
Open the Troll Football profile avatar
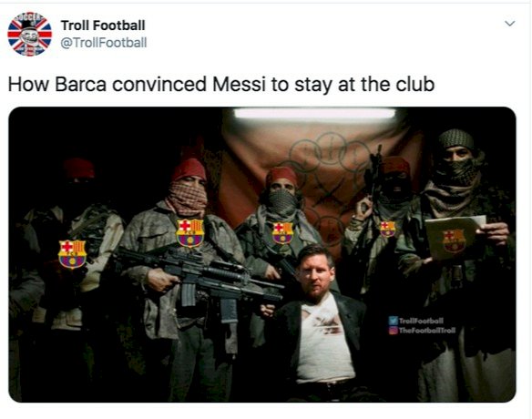click(29, 34)
